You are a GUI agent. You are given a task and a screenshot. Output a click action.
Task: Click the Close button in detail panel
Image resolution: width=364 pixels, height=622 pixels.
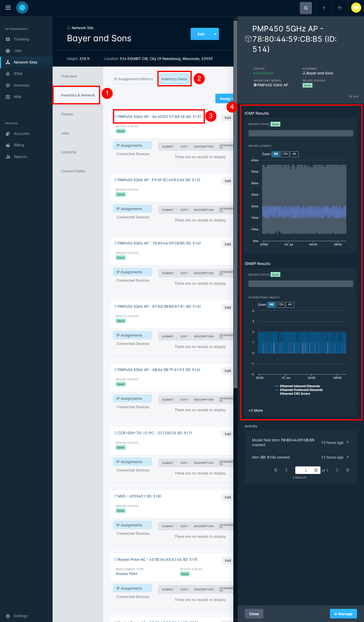[x=254, y=614]
